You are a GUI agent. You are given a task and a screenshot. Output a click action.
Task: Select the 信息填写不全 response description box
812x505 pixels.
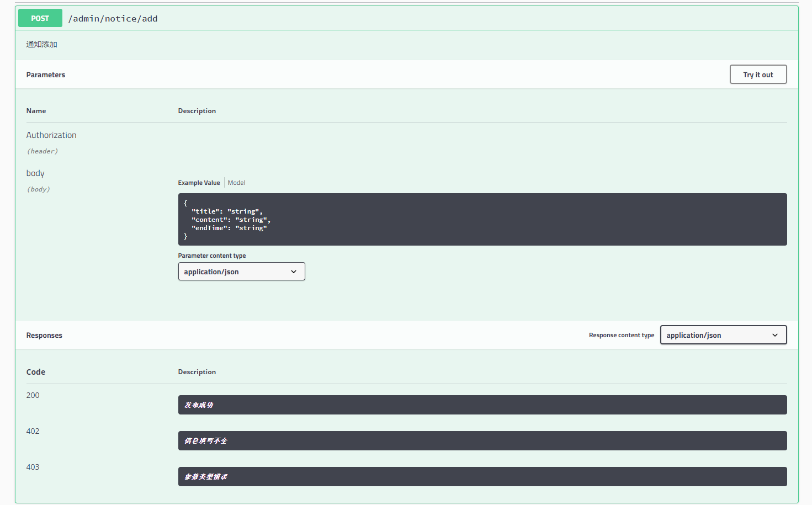(482, 440)
